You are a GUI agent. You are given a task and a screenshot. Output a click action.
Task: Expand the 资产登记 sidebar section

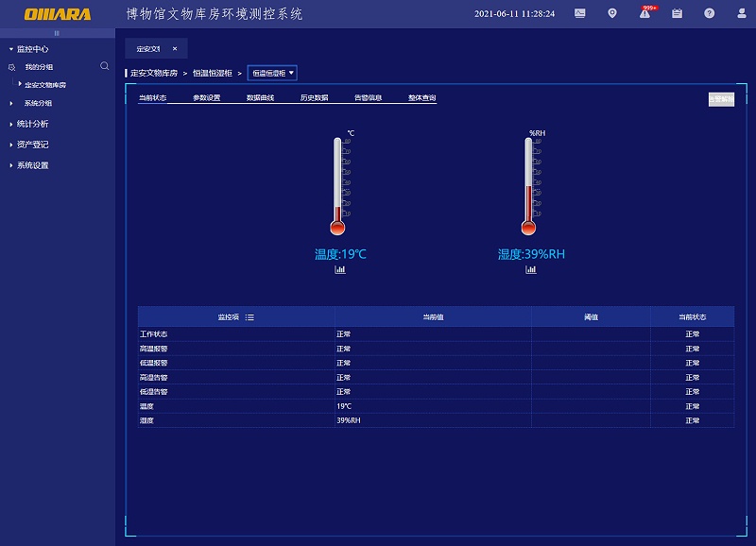[x=32, y=145]
